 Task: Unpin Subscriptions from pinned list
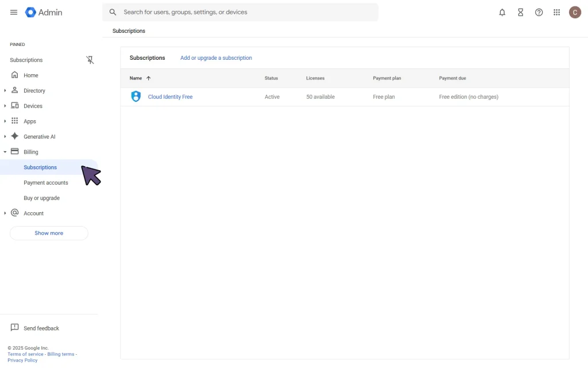(90, 60)
